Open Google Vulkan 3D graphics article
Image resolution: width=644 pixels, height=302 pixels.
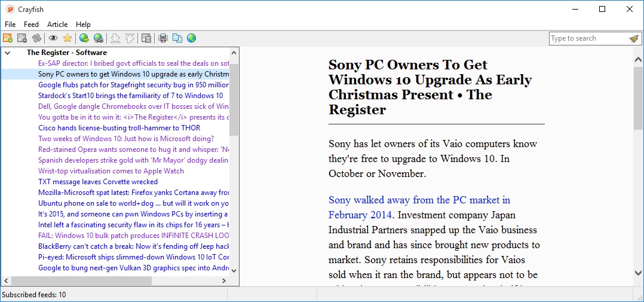pos(133,268)
